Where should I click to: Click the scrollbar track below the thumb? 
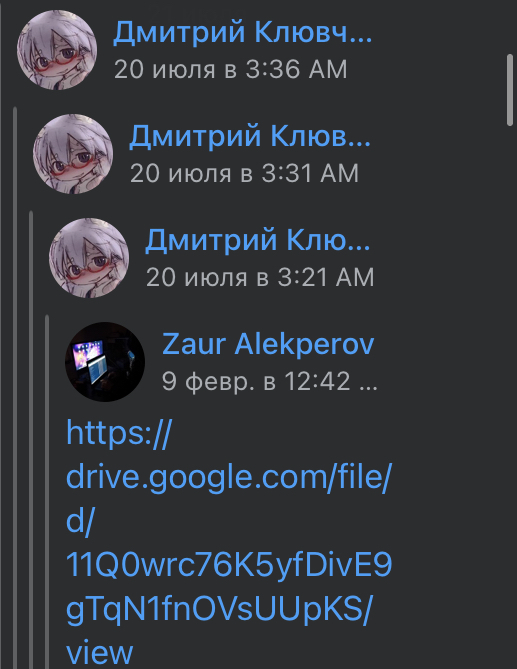coord(510,397)
